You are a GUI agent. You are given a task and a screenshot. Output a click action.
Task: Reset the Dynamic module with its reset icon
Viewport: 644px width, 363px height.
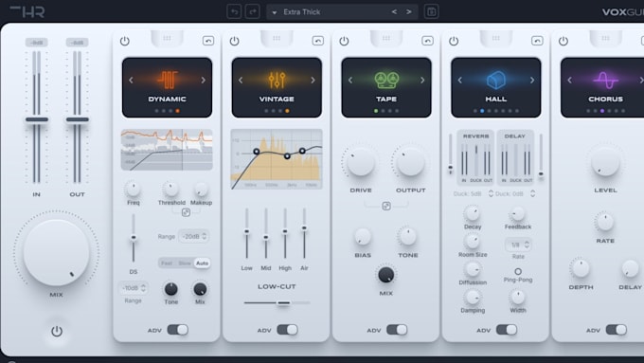pos(208,41)
